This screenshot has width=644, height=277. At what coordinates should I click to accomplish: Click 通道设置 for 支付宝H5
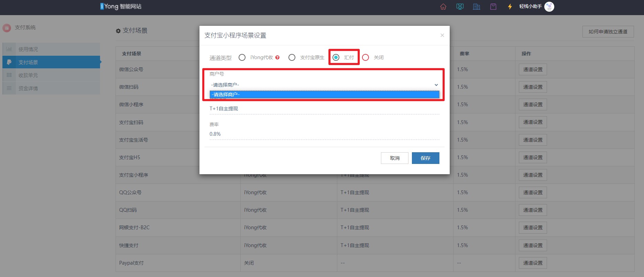pyautogui.click(x=533, y=157)
